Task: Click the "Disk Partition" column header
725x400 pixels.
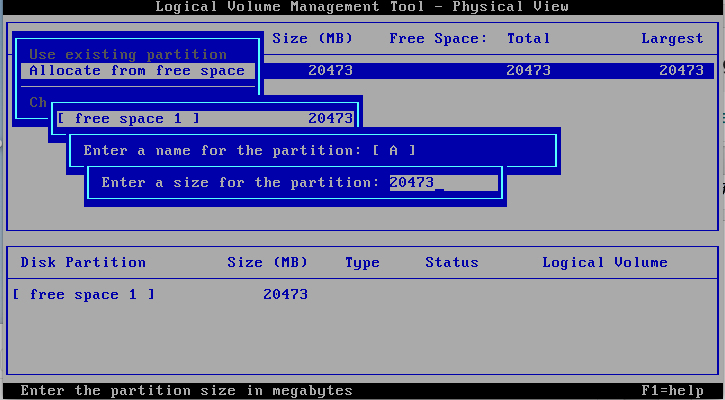Action: pos(83,263)
